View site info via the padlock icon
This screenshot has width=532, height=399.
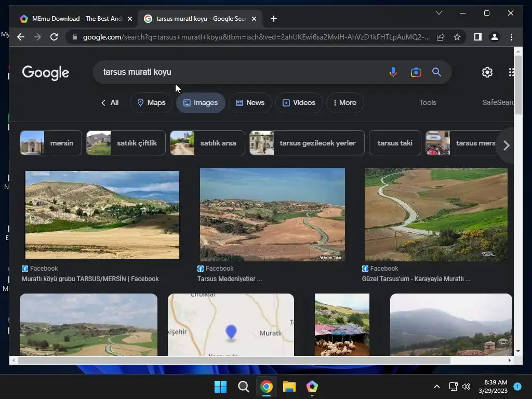coord(75,37)
